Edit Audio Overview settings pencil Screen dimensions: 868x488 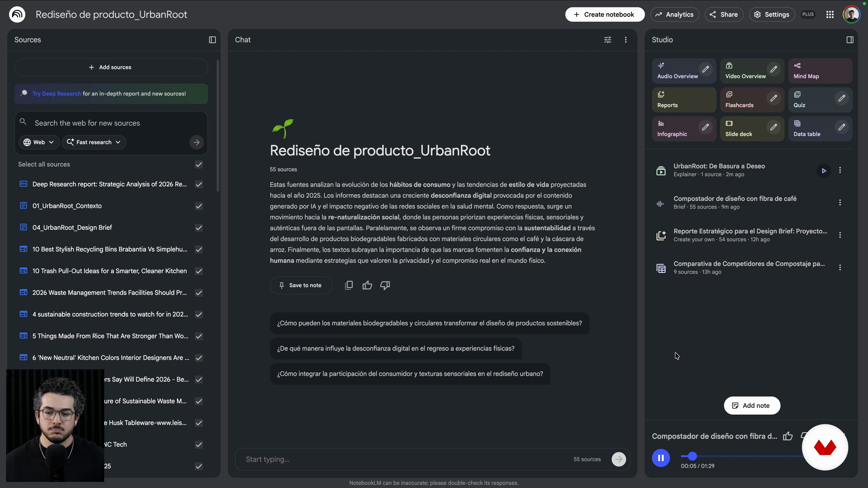(705, 69)
